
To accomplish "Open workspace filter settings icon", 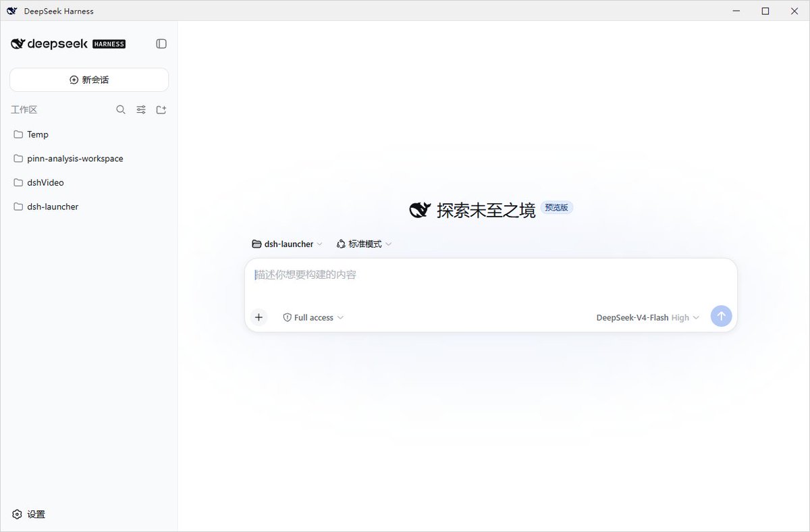I will pyautogui.click(x=141, y=109).
